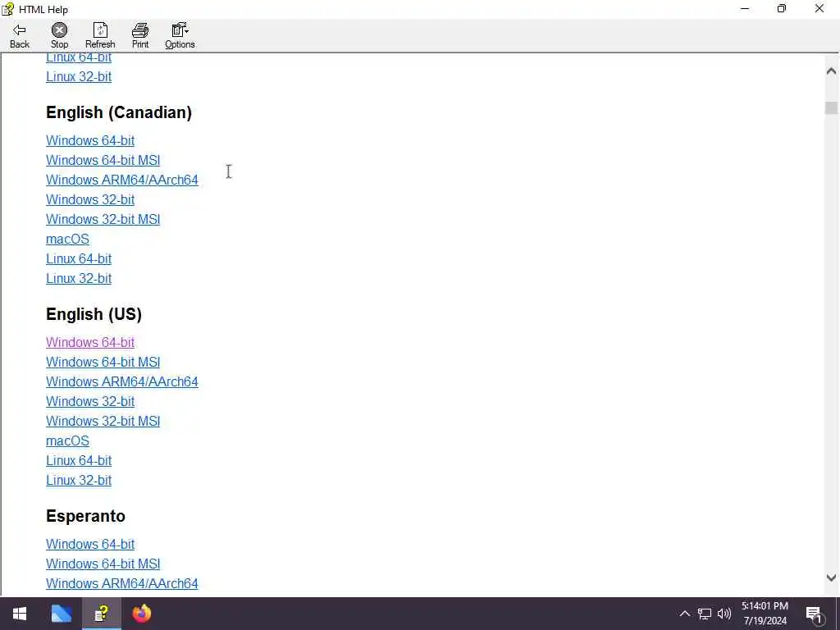Click the vertical scrollbar thumb
840x630 pixels.
point(832,107)
